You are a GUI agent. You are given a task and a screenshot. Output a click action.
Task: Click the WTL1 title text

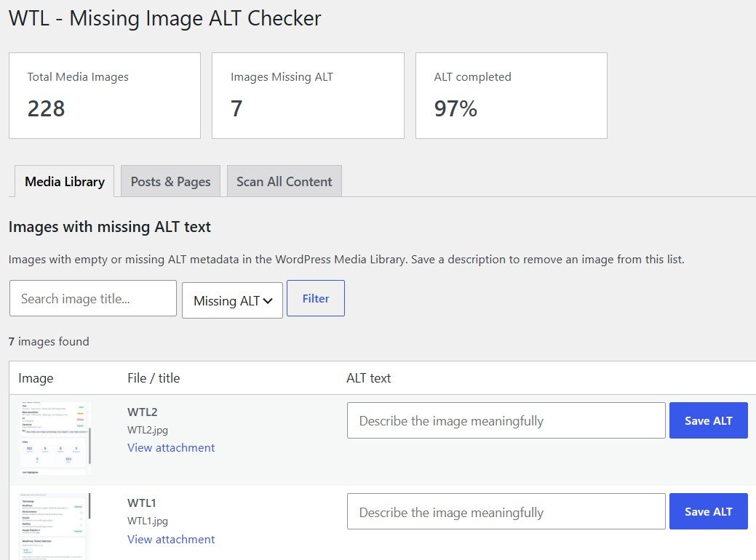tap(142, 503)
